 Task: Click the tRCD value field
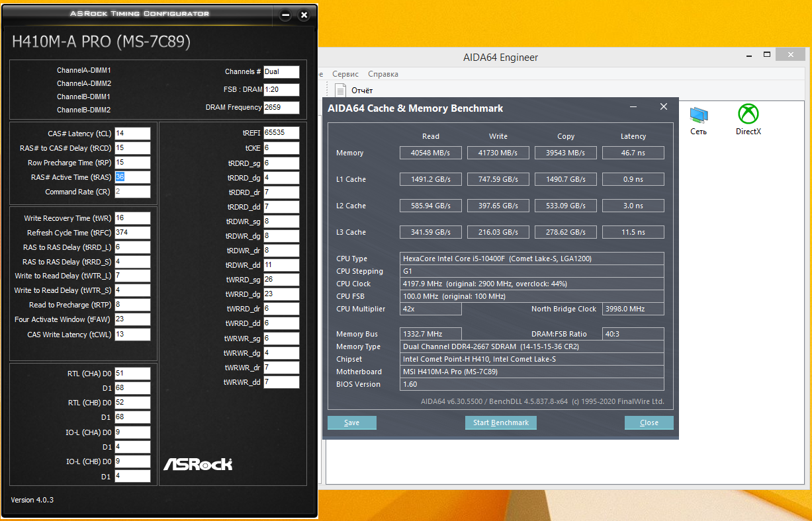[132, 148]
